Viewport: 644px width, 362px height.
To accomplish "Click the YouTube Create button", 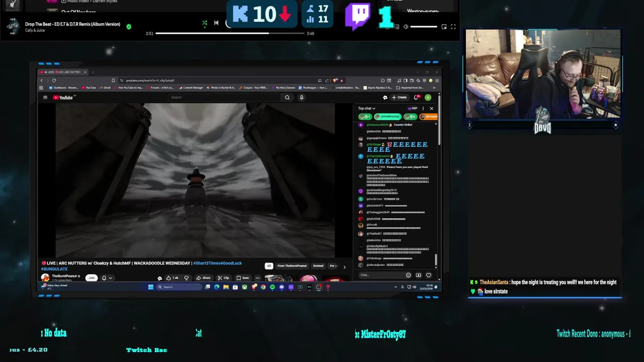I will pyautogui.click(x=399, y=98).
